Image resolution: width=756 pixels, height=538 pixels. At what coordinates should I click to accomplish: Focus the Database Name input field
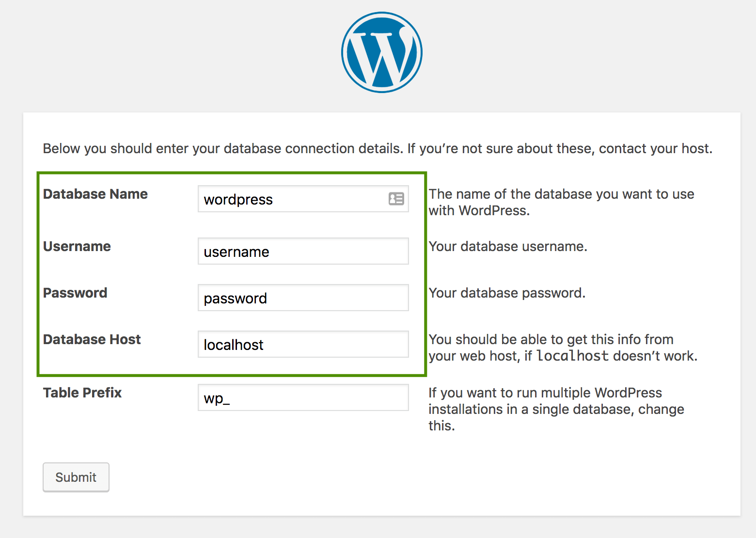tap(303, 199)
